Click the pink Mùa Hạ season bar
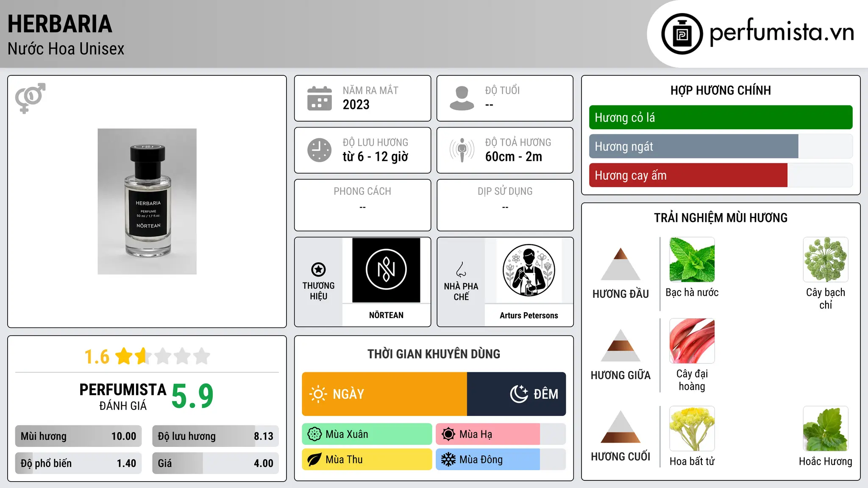Screen dimensions: 868x488 (488, 434)
